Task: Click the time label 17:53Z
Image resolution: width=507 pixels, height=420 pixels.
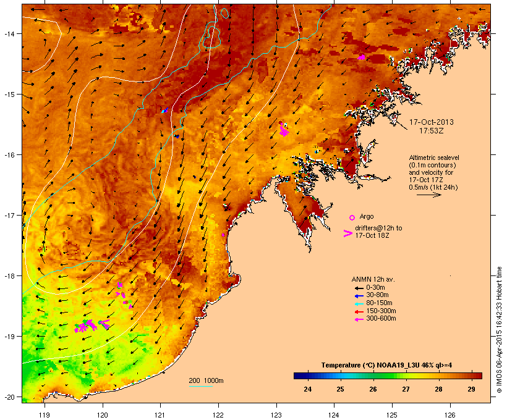Action: click(432, 131)
